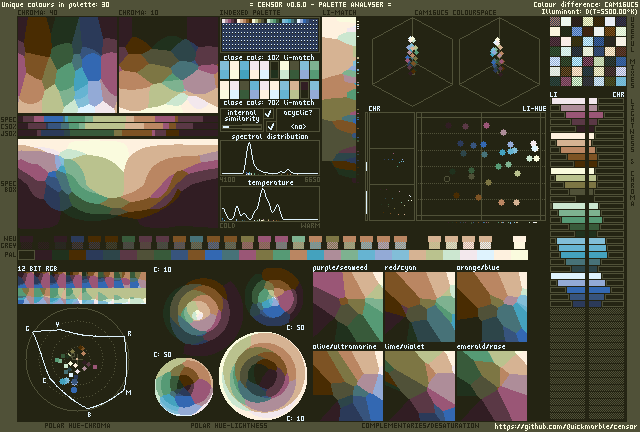Click the 'WARM' axis label
Viewport: 640px width, 432px height.
tap(311, 225)
